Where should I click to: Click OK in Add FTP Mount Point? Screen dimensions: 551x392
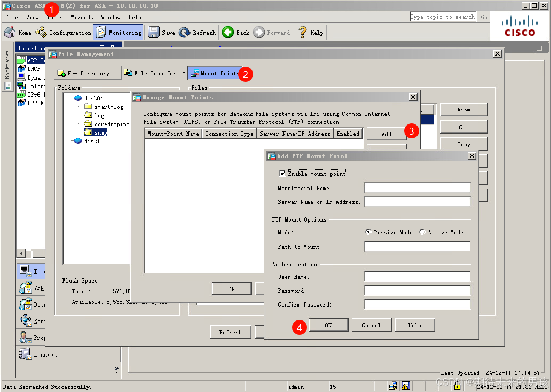tap(328, 325)
